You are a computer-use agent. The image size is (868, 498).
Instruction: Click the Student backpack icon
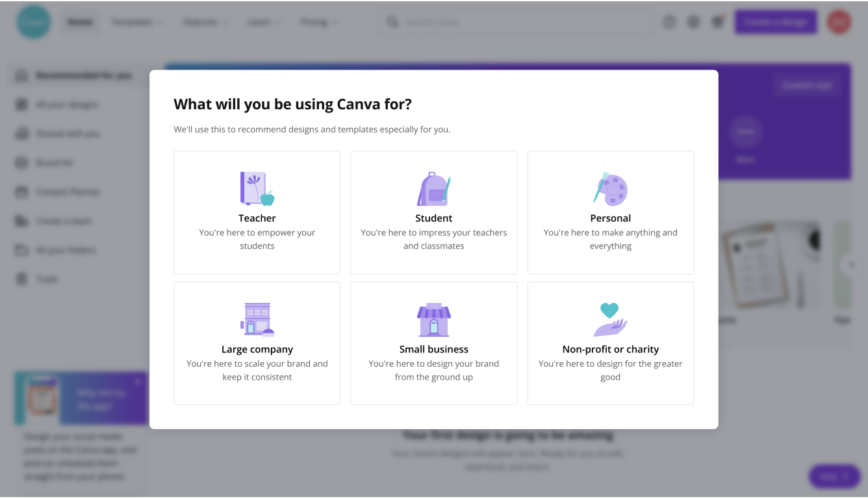point(434,189)
